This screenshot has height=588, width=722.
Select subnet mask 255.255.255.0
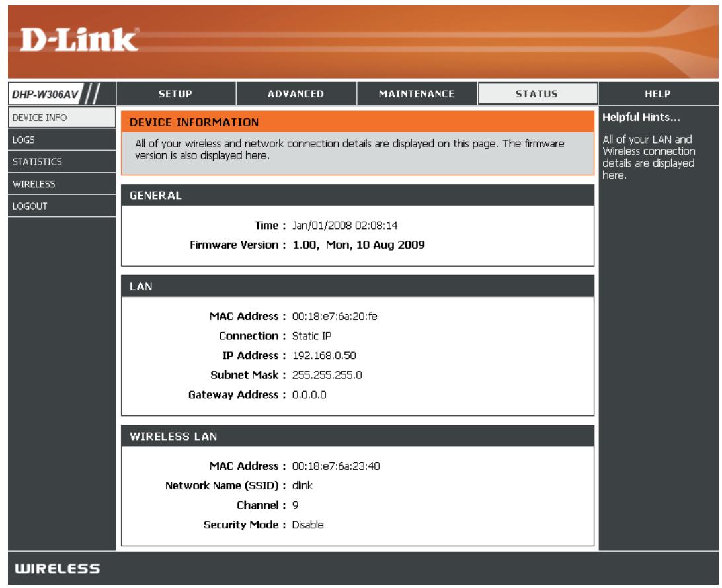click(327, 375)
